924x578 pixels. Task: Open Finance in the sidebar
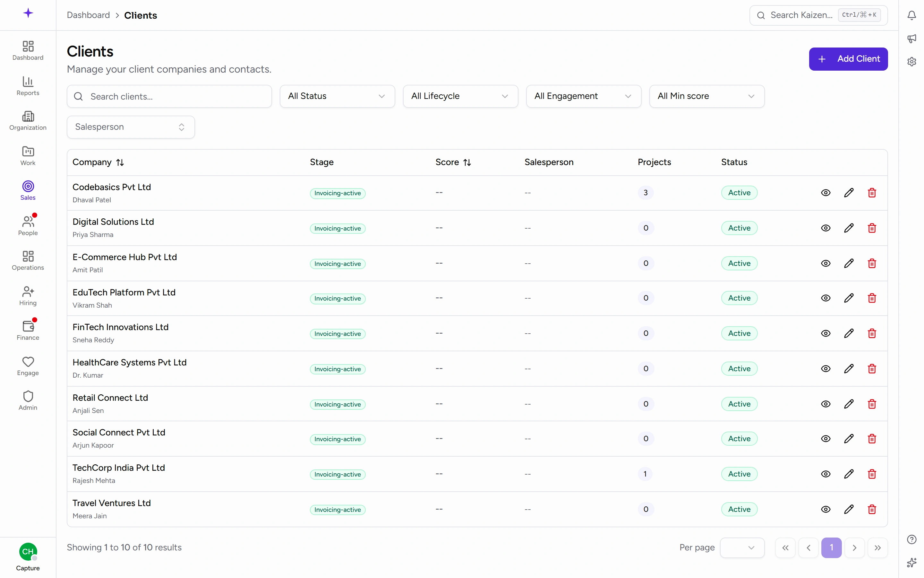coord(28,331)
